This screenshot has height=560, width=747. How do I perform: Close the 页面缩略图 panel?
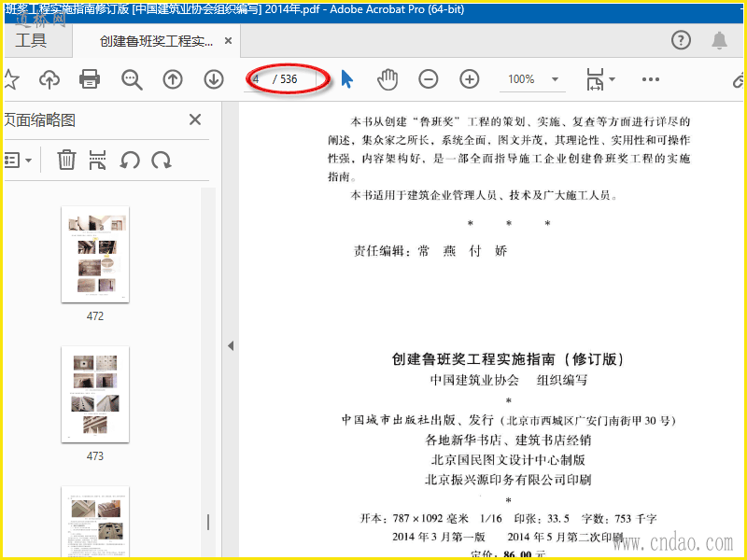pyautogui.click(x=195, y=119)
